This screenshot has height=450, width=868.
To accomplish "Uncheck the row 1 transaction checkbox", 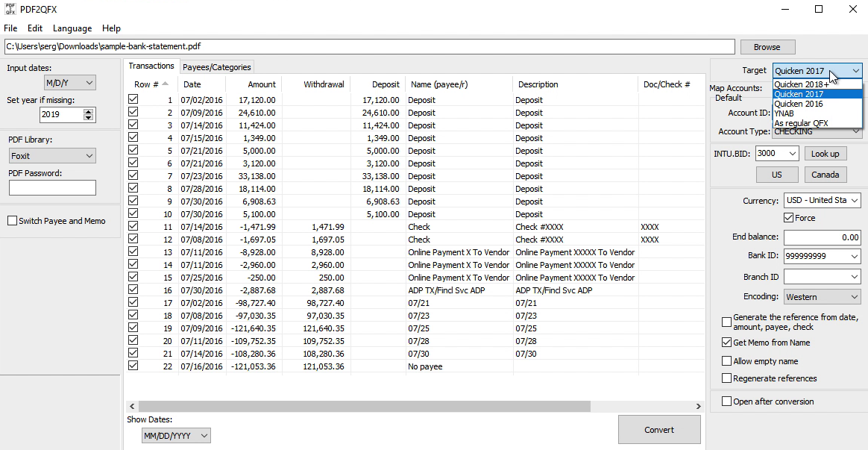I will [x=133, y=99].
